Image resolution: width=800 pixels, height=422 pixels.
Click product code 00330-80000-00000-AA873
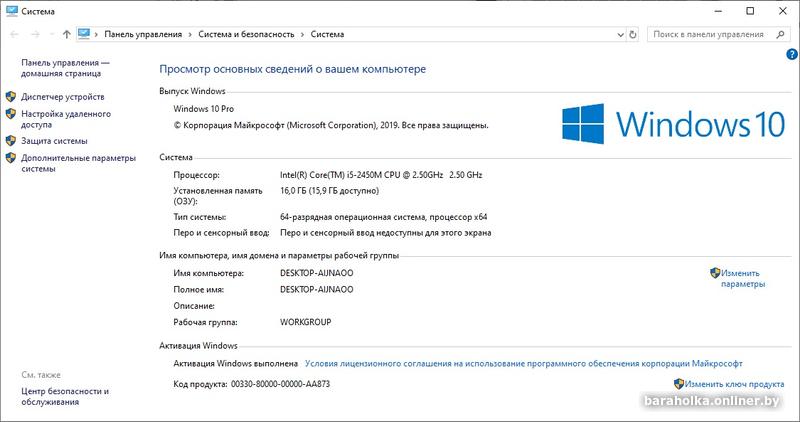280,384
